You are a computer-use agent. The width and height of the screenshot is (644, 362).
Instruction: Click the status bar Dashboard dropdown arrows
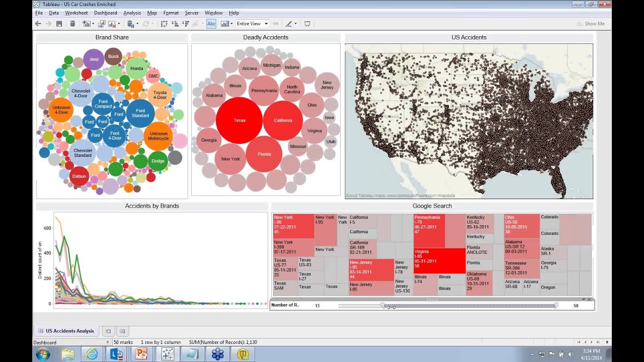pyautogui.click(x=108, y=342)
